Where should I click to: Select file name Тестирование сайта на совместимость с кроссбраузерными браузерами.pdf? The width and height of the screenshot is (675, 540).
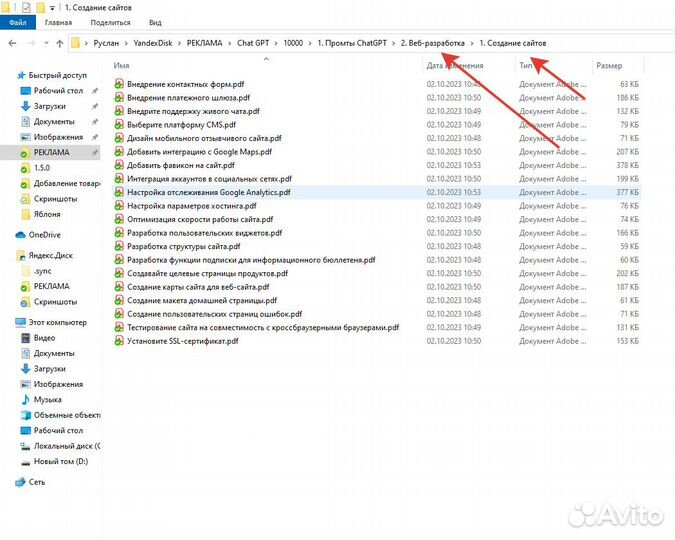coord(263,328)
